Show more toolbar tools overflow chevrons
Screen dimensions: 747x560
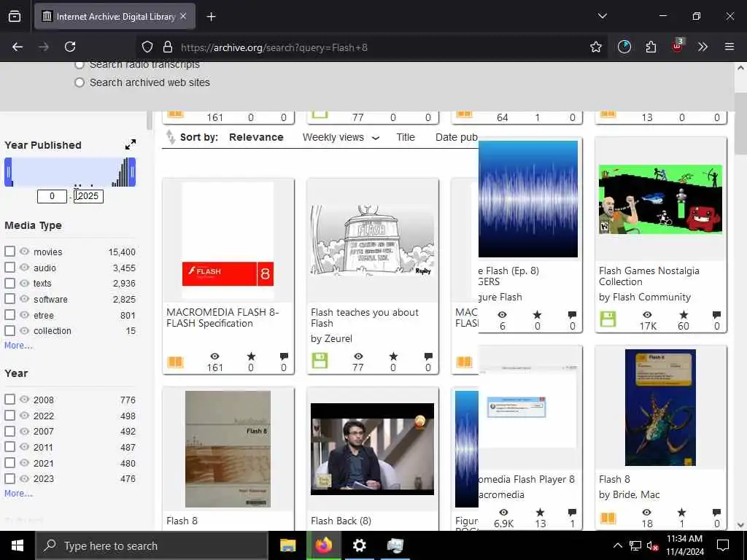click(x=703, y=47)
